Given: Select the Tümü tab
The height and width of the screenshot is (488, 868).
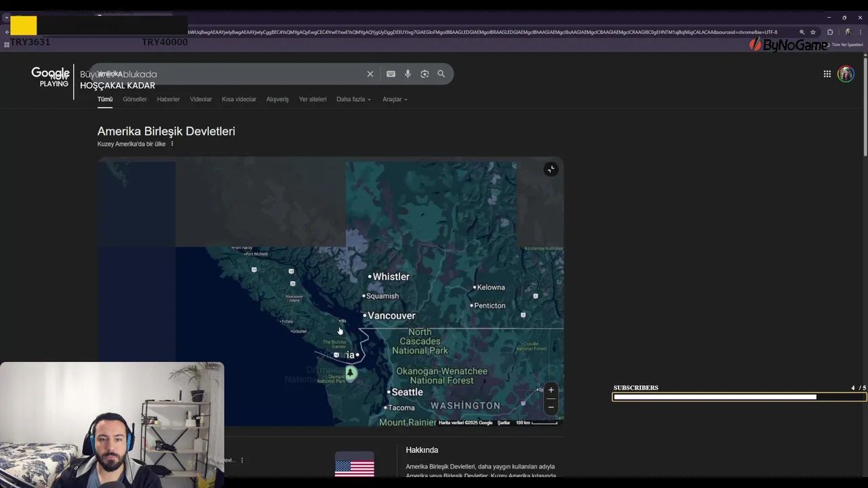Looking at the screenshot, I should click(104, 99).
